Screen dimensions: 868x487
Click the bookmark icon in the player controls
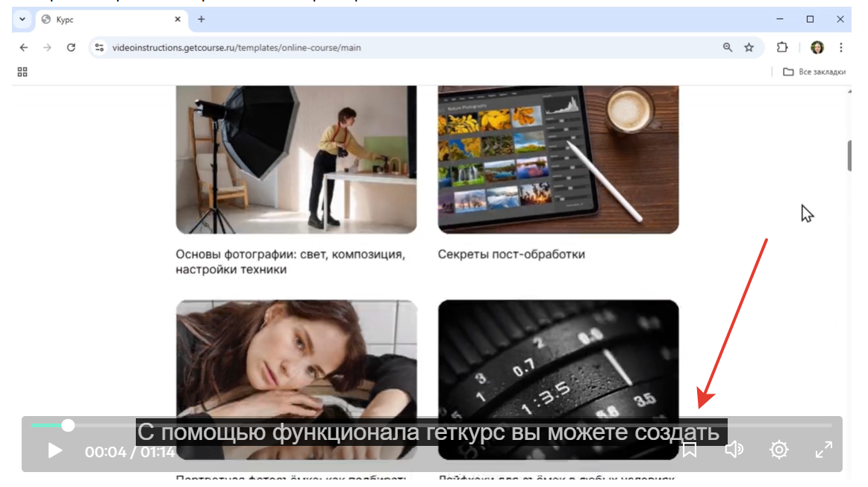(x=689, y=450)
